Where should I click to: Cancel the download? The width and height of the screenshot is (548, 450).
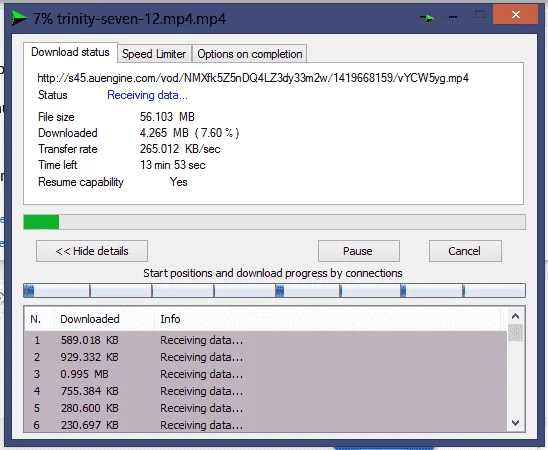point(465,251)
